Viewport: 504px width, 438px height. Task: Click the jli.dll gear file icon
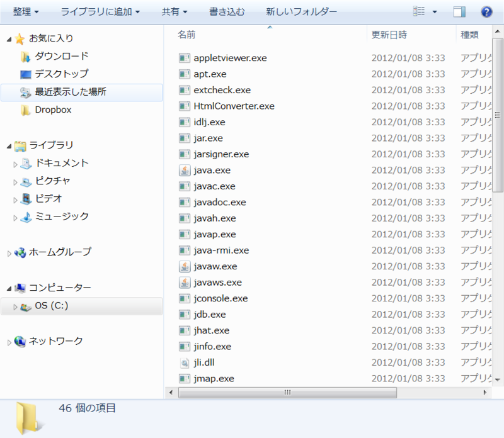(185, 363)
